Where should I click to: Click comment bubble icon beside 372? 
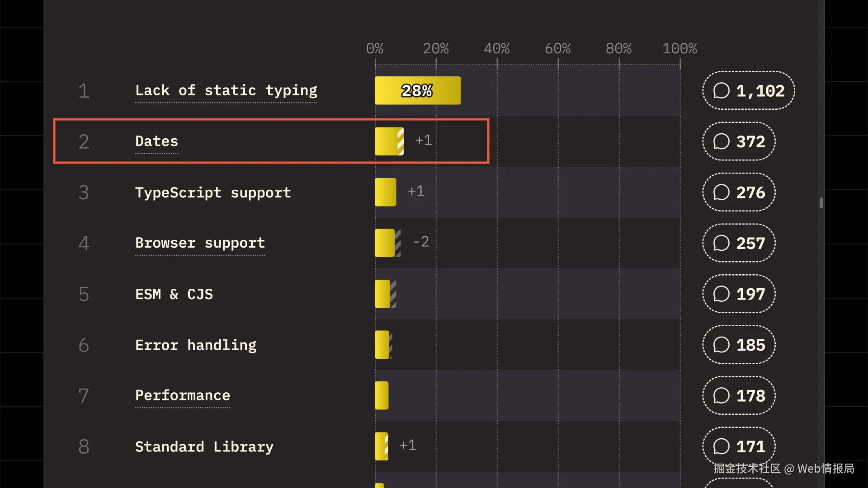pyautogui.click(x=721, y=141)
